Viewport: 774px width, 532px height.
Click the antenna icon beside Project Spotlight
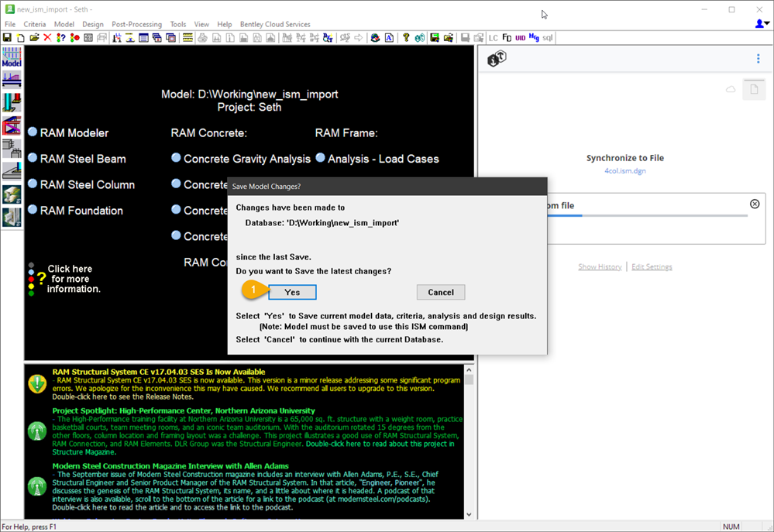pyautogui.click(x=37, y=431)
